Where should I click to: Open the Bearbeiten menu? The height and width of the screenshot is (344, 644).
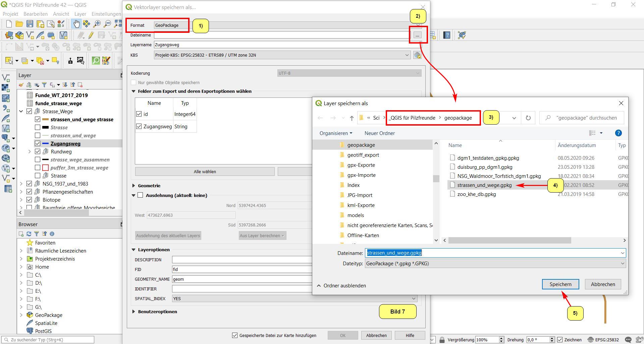36,14
